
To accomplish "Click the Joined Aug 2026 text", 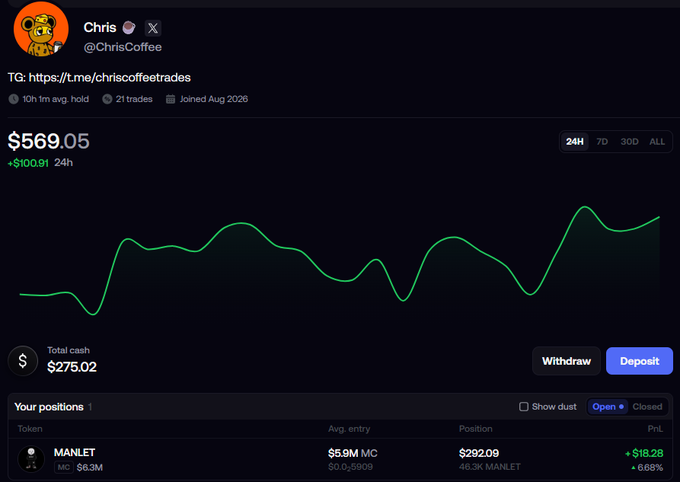I will 214,99.
